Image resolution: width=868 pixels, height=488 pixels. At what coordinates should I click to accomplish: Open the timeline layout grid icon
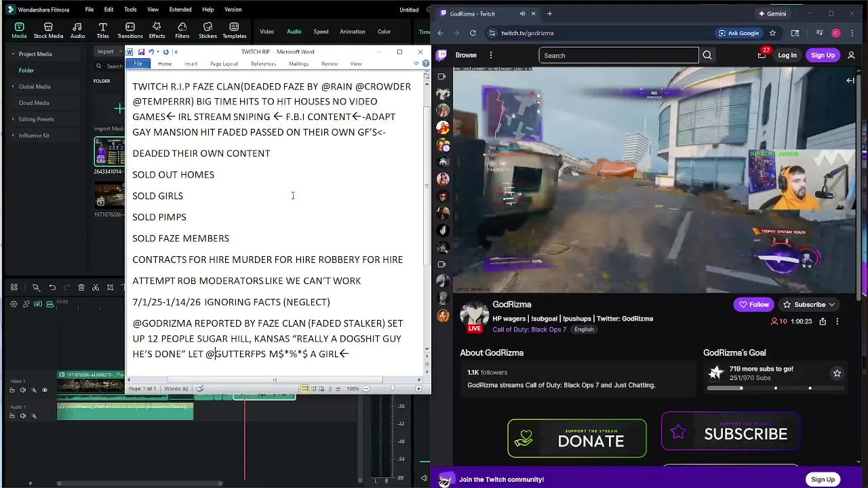(14, 287)
